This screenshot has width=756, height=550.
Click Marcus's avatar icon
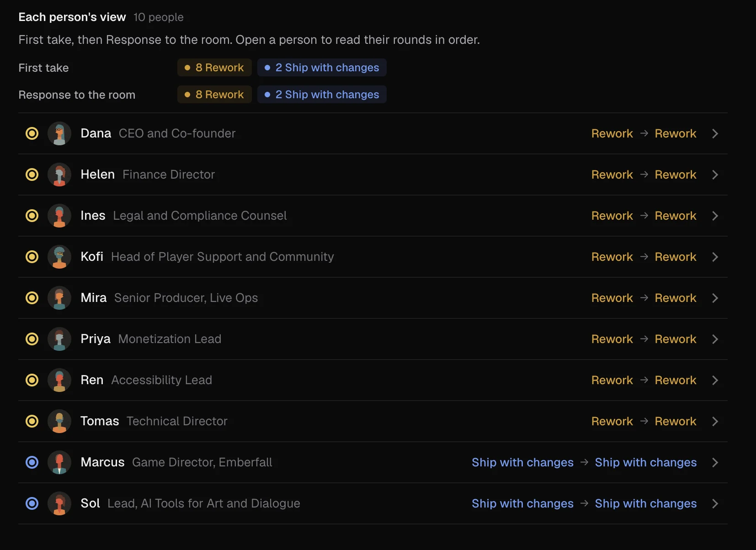point(59,462)
